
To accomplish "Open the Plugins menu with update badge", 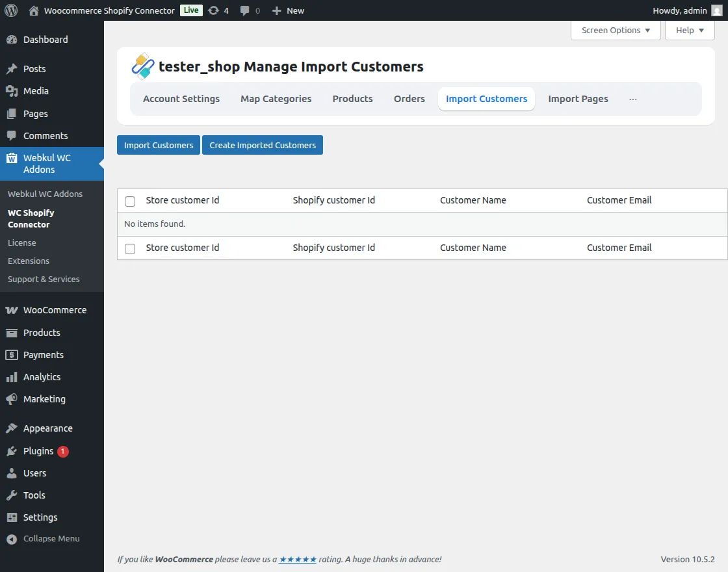I will (x=38, y=451).
